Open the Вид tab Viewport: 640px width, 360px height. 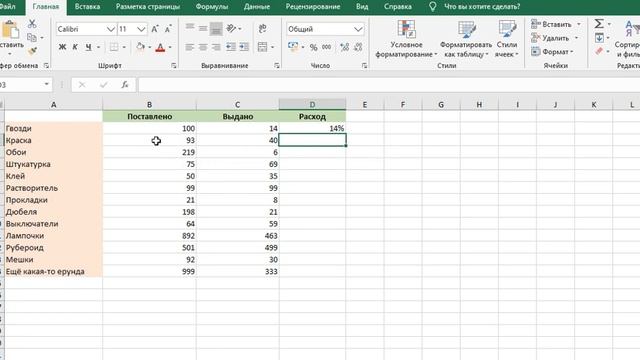(x=362, y=7)
